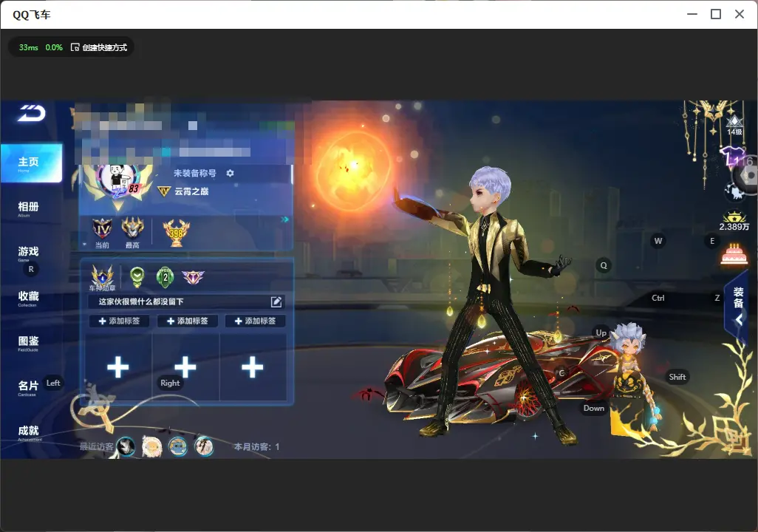Open the third recent visitor avatar
The height and width of the screenshot is (532, 758).
click(178, 446)
